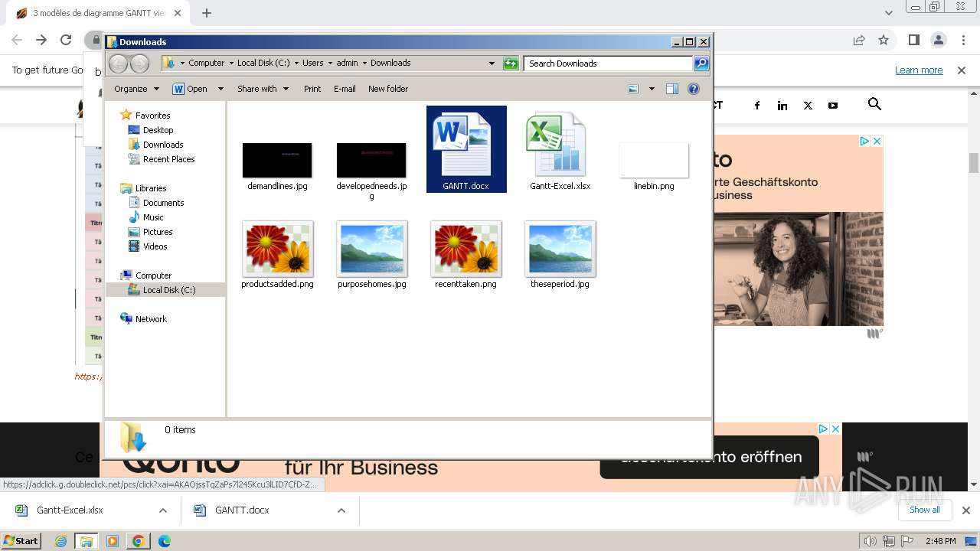Viewport: 980px width, 551px height.
Task: Open a new Chrome tab
Action: 207,13
